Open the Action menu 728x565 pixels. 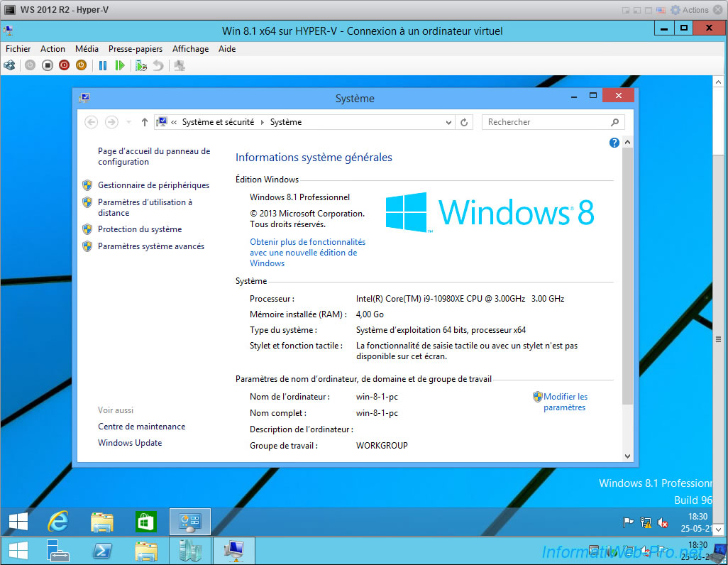point(53,49)
